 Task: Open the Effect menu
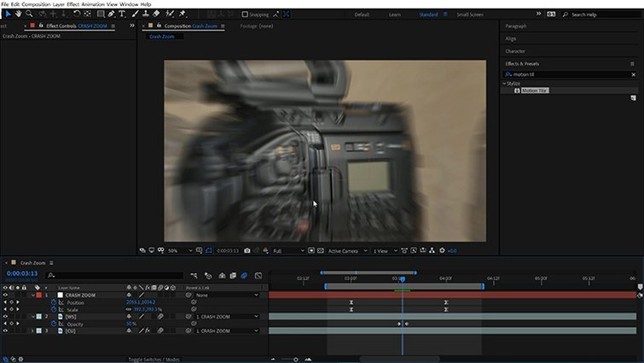click(73, 4)
